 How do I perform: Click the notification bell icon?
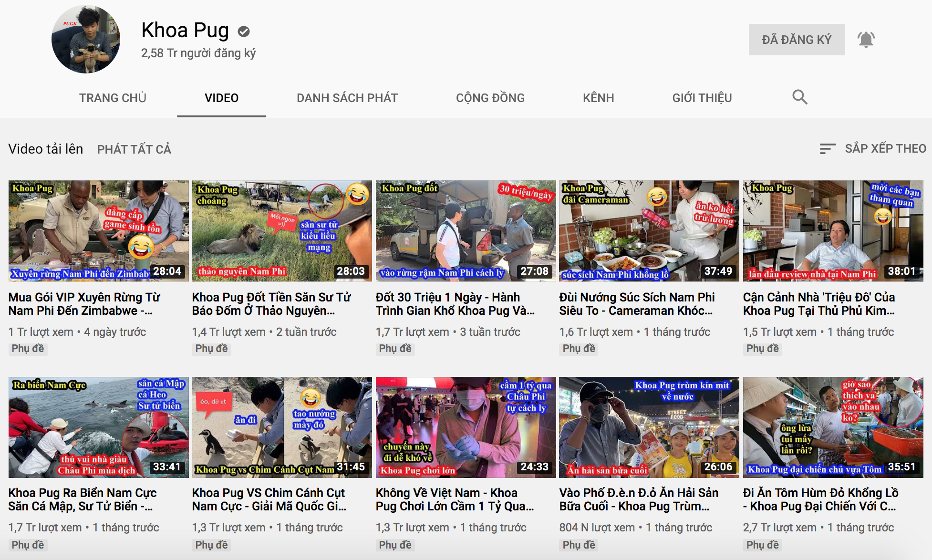pyautogui.click(x=866, y=40)
